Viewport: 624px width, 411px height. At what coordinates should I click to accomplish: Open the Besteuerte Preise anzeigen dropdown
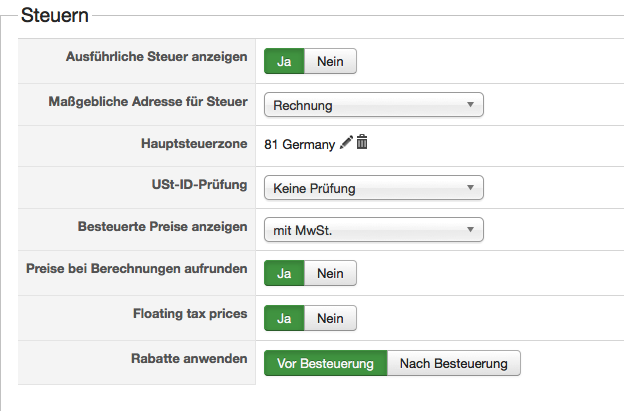click(373, 231)
